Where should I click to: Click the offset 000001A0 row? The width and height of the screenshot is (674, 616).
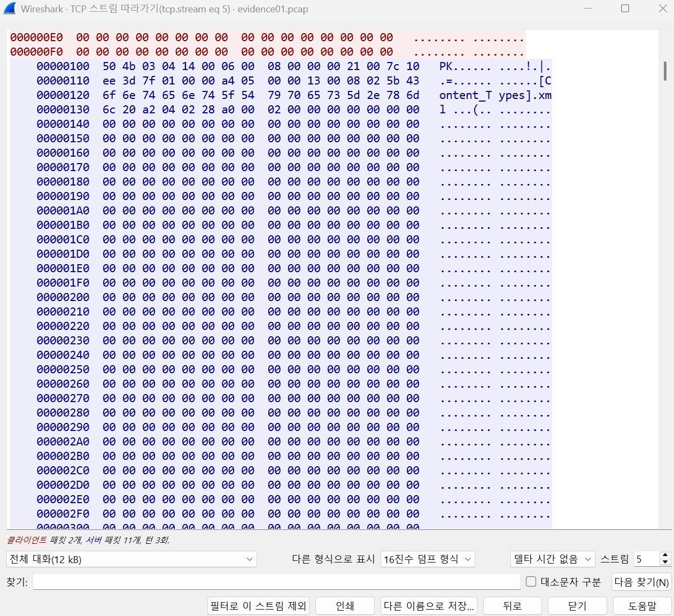tap(294, 211)
